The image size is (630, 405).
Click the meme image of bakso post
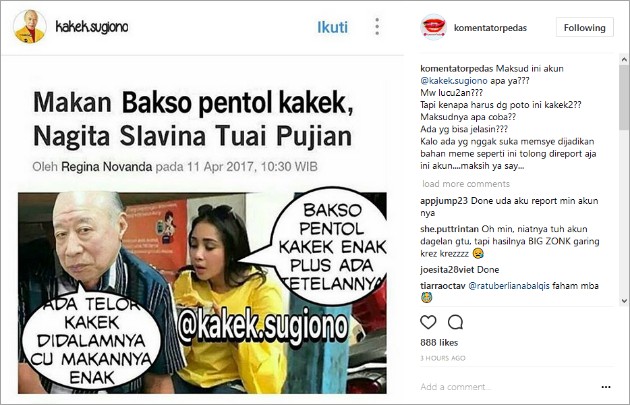coord(202,293)
